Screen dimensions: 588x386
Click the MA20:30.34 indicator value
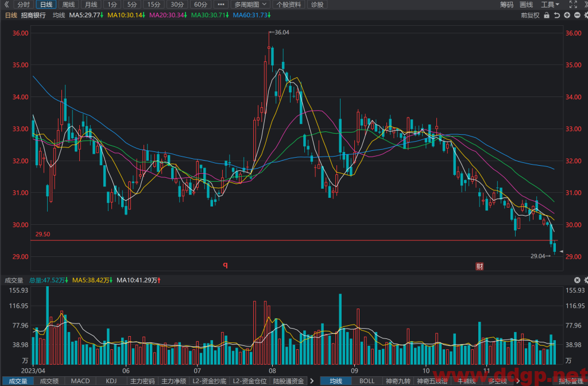[168, 15]
